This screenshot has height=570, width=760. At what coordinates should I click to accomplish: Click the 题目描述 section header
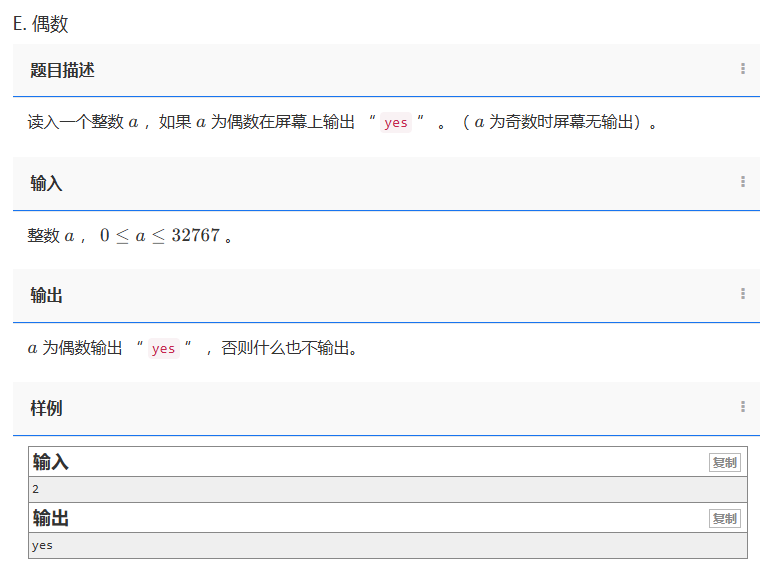coord(62,70)
